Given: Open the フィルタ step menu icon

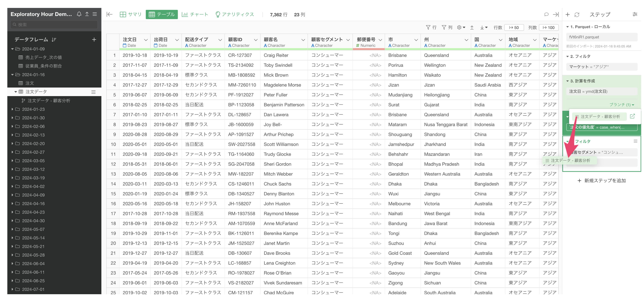Looking at the screenshot, I should [635, 141].
